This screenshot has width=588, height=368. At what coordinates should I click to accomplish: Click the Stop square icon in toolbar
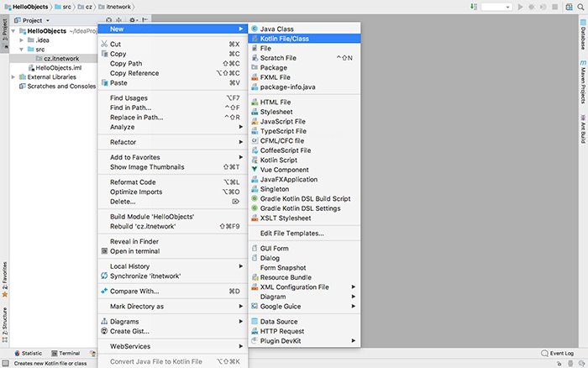coord(554,7)
